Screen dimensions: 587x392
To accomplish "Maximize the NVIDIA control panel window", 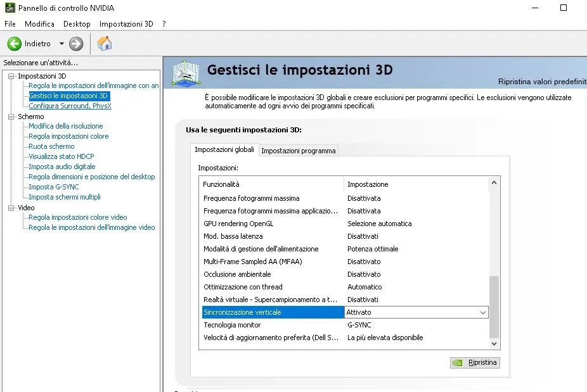I will tap(563, 8).
